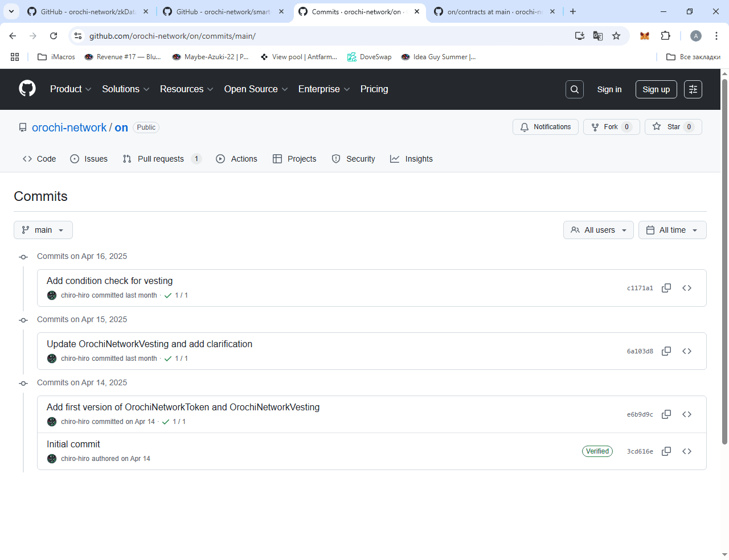Viewport: 729px width, 560px height.
Task: View site information icon in address bar
Action: point(78,36)
